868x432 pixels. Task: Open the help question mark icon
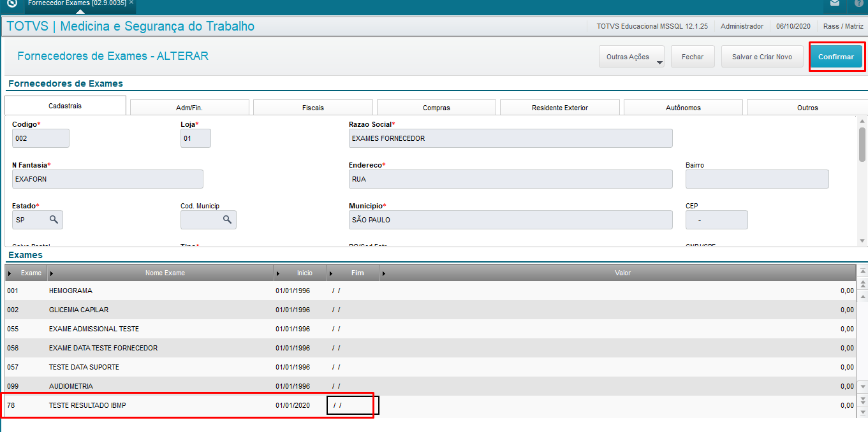click(858, 3)
